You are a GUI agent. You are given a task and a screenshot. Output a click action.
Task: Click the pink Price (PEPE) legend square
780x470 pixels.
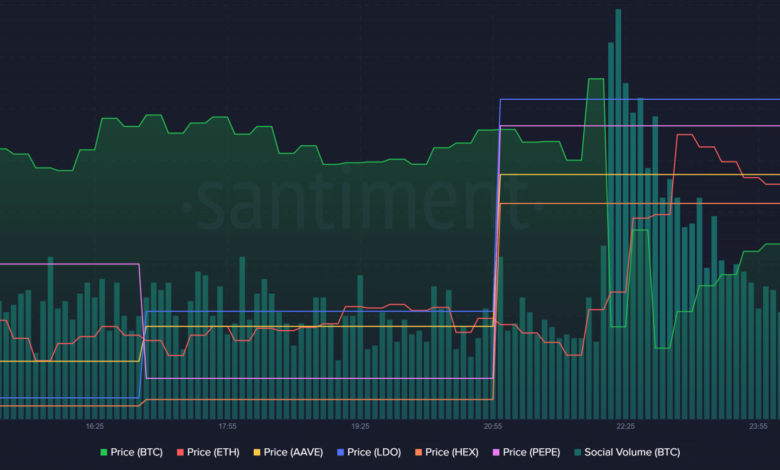pos(495,452)
